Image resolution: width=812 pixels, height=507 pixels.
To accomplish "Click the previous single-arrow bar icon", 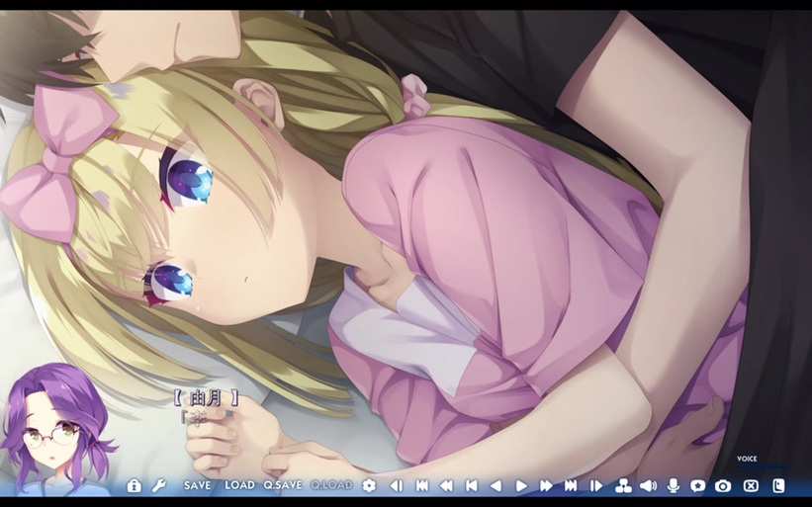I will coord(471,486).
